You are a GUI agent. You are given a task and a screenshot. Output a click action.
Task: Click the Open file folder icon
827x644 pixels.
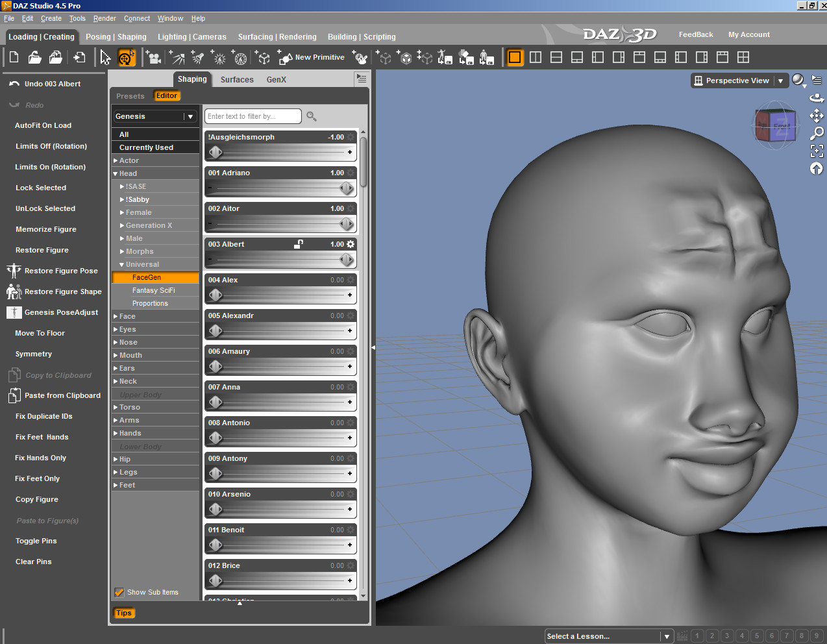(x=35, y=58)
